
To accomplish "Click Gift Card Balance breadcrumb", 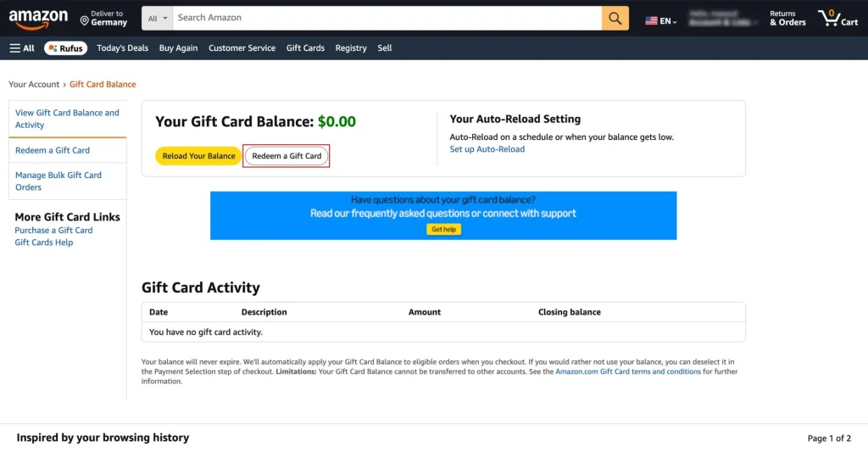I will coord(103,84).
